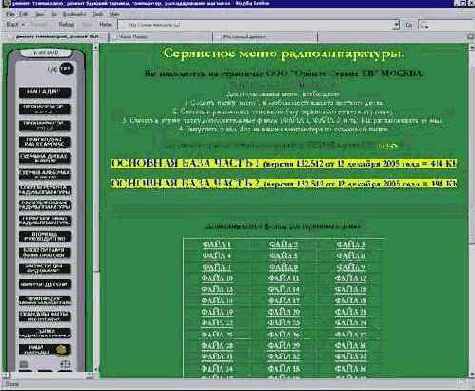Click the Go button beside address bar
475x391 pixels.
pyautogui.click(x=409, y=25)
